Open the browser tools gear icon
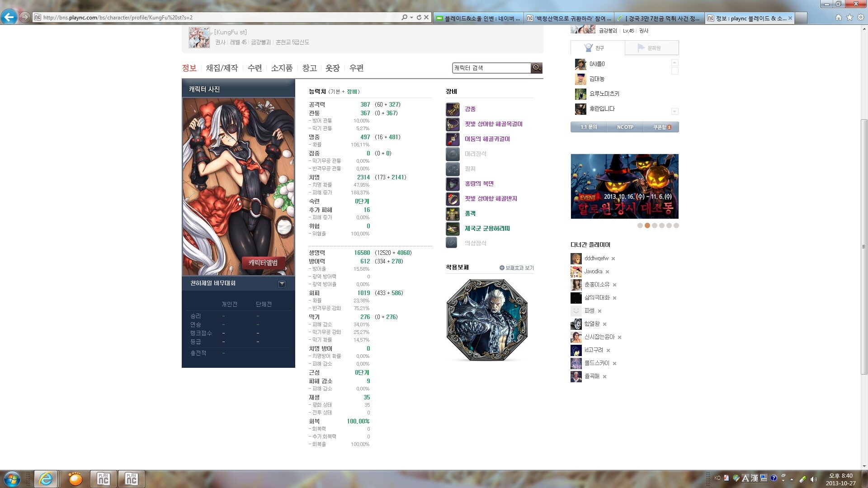 coord(861,17)
